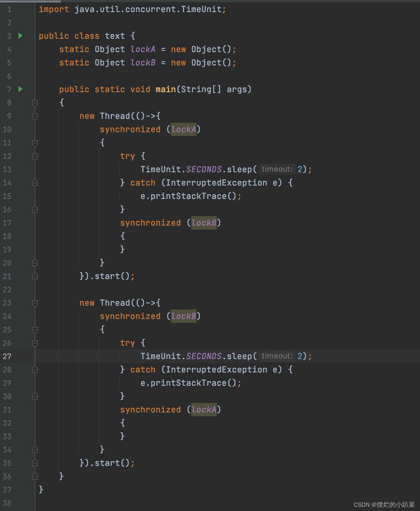
Task: Click lockB in the static declaration line 5
Action: click(143, 63)
